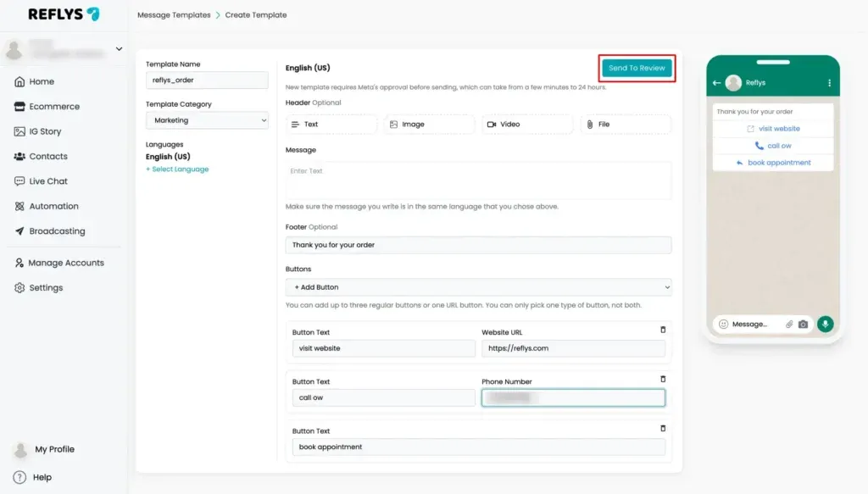
Task: Click the Send To Review button
Action: point(637,68)
